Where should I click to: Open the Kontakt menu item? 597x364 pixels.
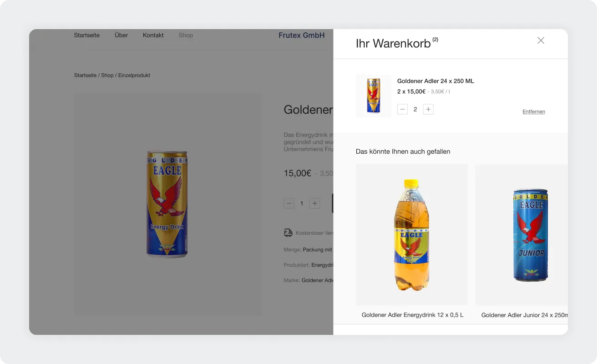pos(153,35)
